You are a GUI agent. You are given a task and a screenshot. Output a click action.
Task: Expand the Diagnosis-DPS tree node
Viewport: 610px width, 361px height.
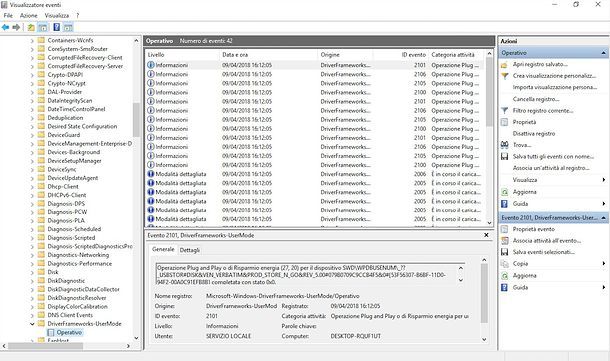32,204
